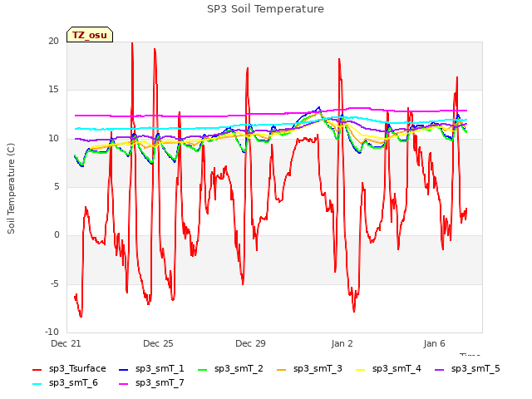Click the SP3 Soil Temperature chart title
The image size is (532, 399).
click(265, 9)
